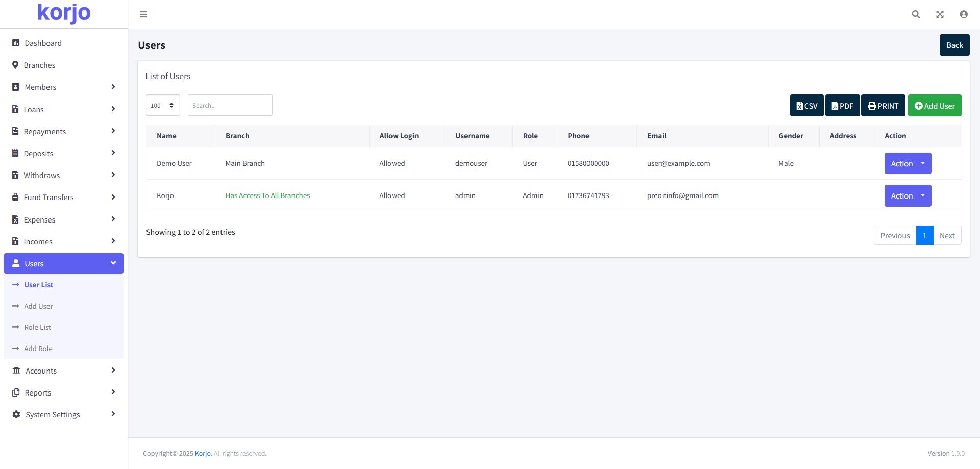980x469 pixels.
Task: Focus the user Search input field
Action: 230,105
